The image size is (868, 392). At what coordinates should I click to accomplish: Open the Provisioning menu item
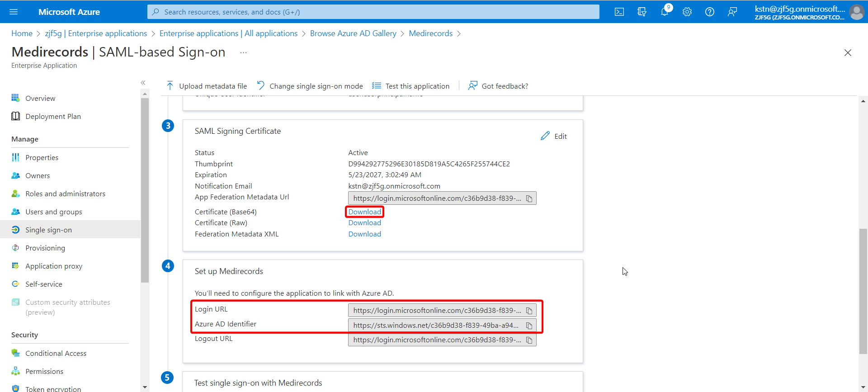pos(45,248)
